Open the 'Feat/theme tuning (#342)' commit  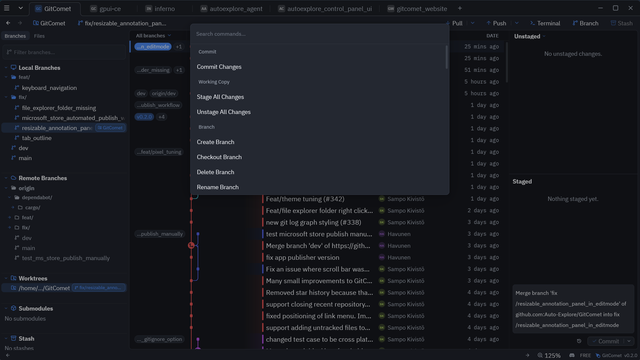pos(305,199)
